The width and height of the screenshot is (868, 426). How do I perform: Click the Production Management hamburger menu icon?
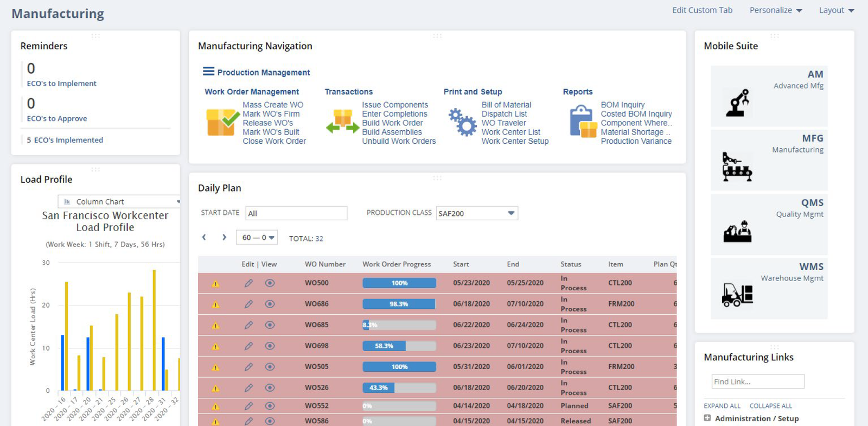point(208,72)
